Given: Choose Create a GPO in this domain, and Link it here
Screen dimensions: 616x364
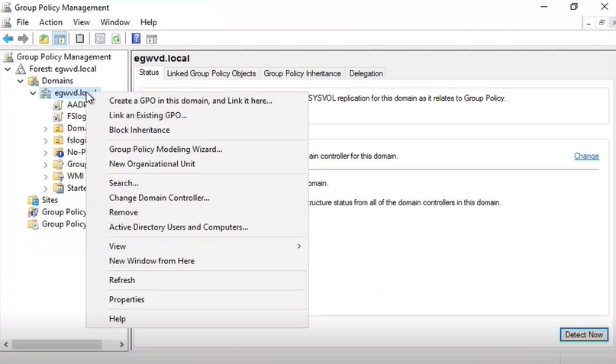Looking at the screenshot, I should tap(197, 101).
